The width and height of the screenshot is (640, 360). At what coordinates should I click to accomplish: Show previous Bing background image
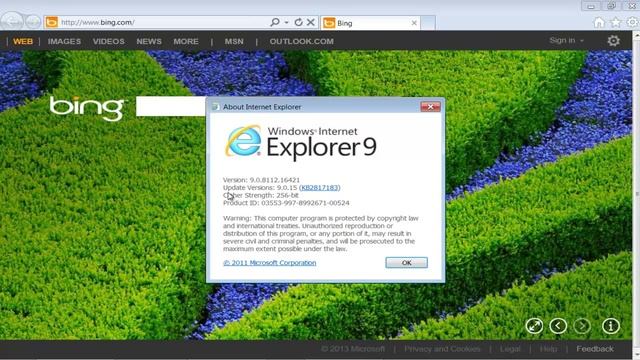click(558, 326)
